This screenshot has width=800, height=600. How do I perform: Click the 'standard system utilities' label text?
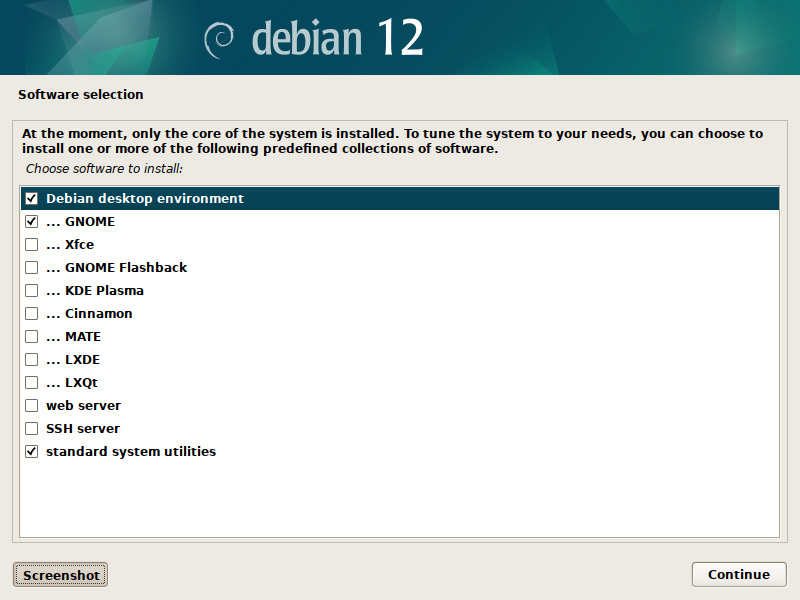pos(131,452)
